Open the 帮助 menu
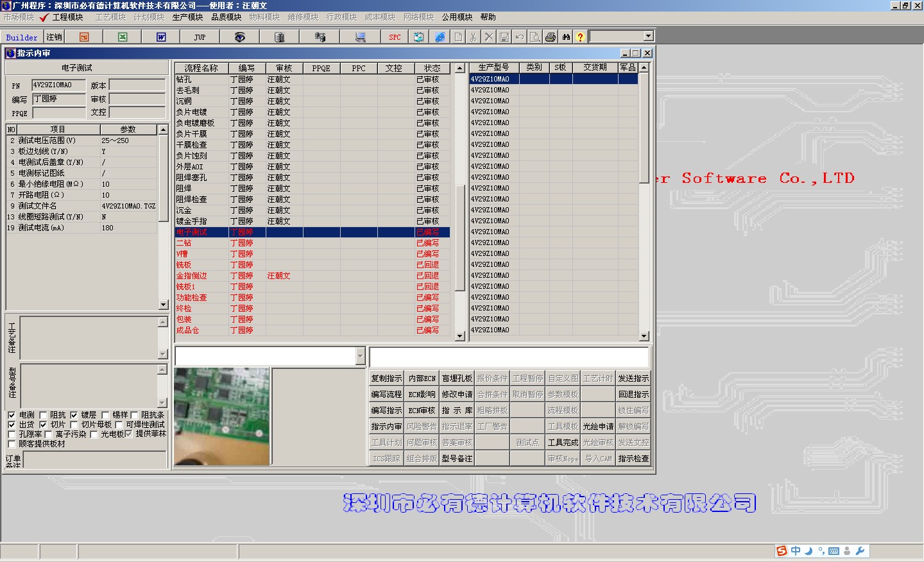This screenshot has height=562, width=924. pos(488,17)
